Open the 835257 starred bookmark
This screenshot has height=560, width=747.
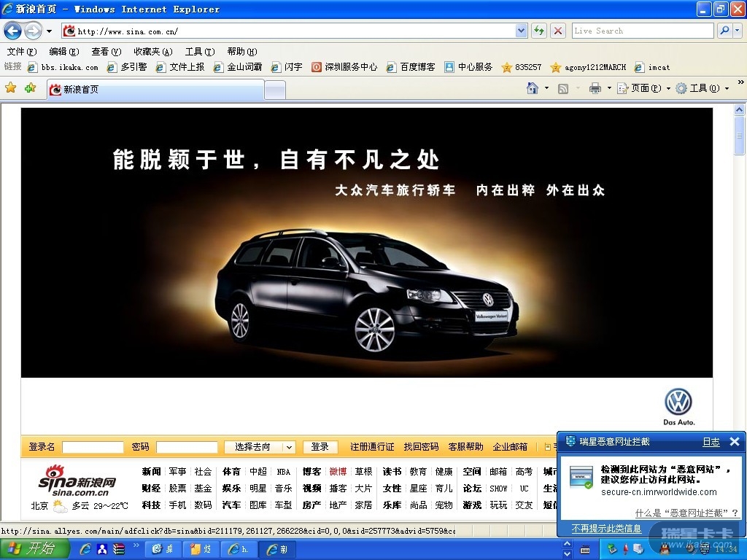pos(522,67)
